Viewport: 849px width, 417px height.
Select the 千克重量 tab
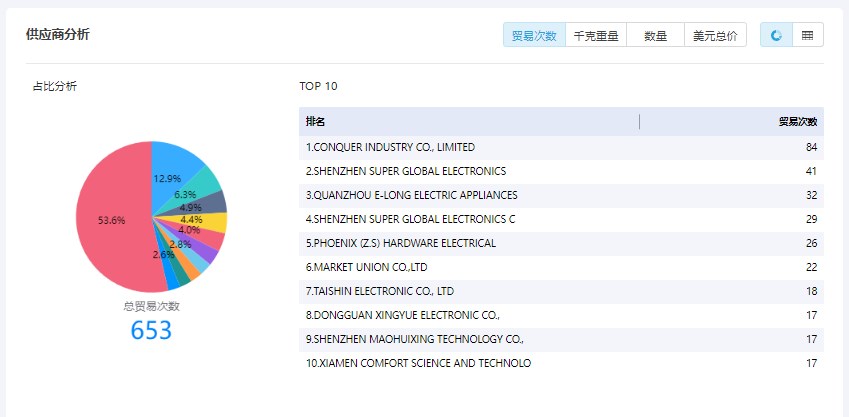(596, 35)
